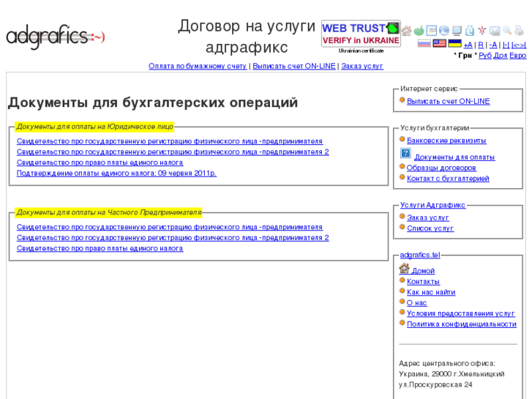The height and width of the screenshot is (399, 532).
Task: Switch language with the Russian flag
Action: click(424, 43)
